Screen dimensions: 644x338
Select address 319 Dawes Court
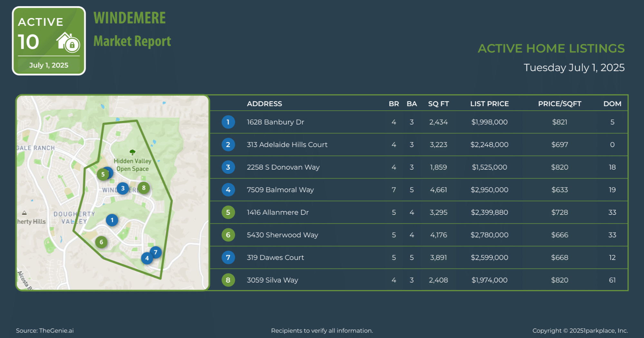275,258
